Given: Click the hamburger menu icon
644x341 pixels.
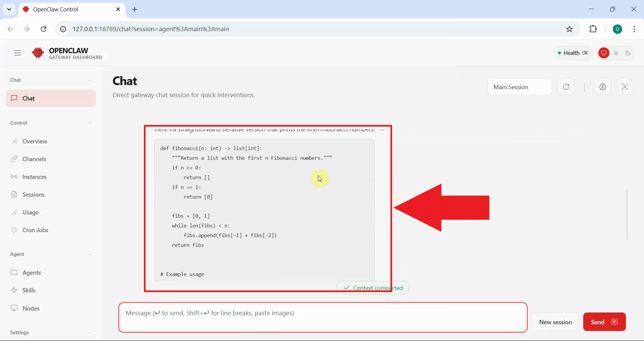Looking at the screenshot, I should coord(18,53).
